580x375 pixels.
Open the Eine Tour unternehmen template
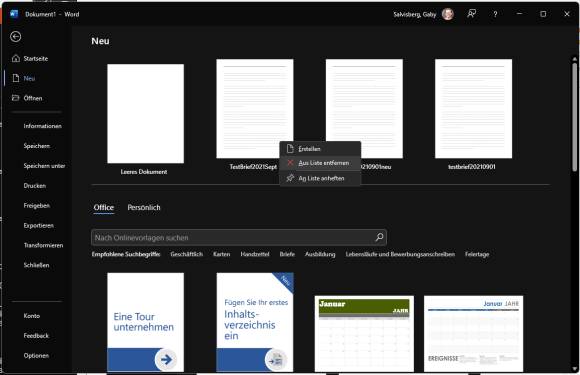coord(145,322)
